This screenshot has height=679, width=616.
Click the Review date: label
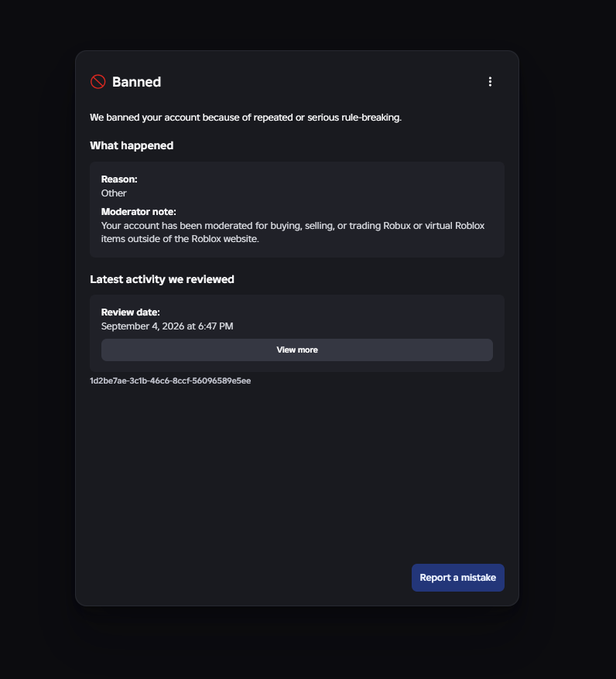pyautogui.click(x=130, y=312)
